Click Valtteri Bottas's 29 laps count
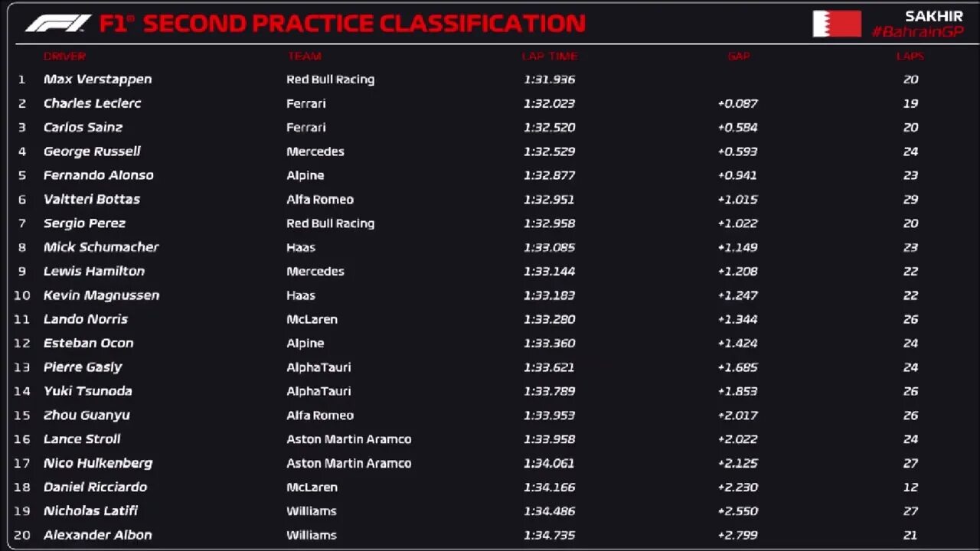 pyautogui.click(x=910, y=199)
